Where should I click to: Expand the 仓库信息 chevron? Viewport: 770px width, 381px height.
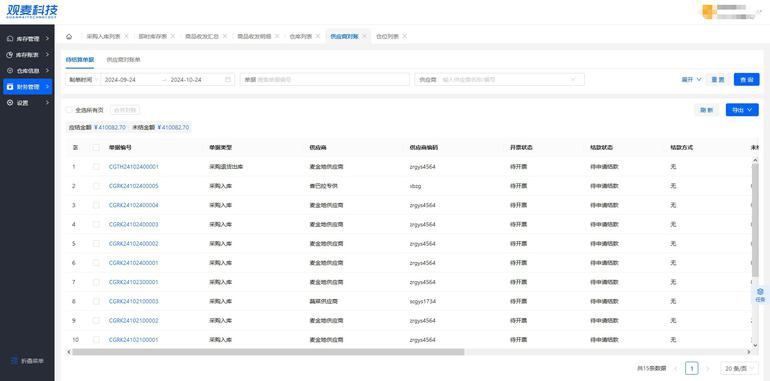point(47,71)
